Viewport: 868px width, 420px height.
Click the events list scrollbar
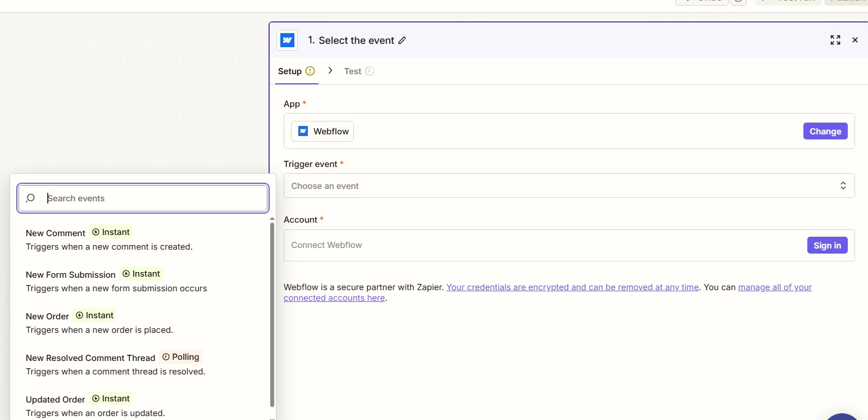(272, 315)
